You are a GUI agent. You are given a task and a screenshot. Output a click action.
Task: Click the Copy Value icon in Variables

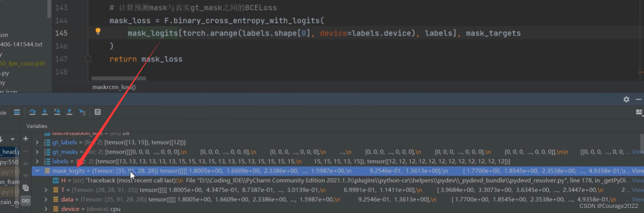click(26, 188)
